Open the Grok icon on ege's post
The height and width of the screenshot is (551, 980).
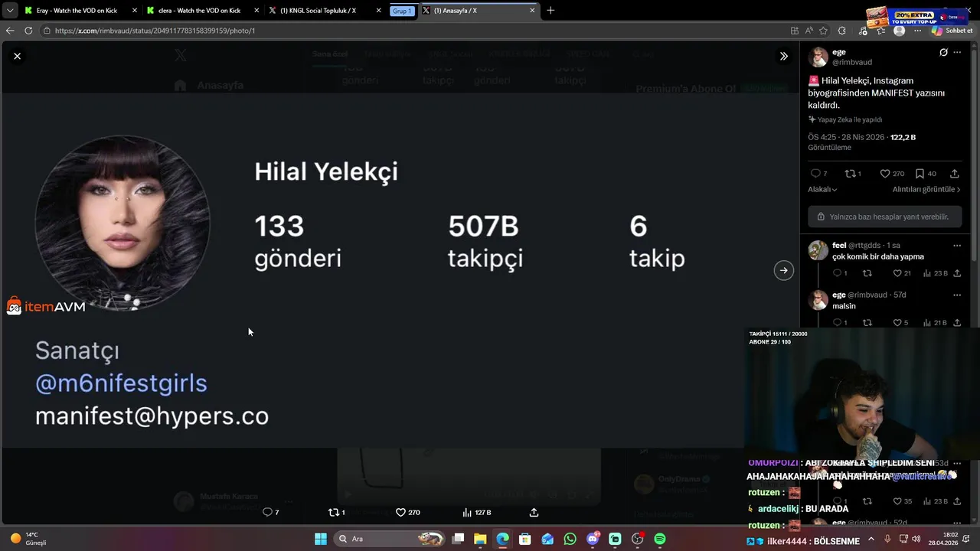tap(943, 53)
